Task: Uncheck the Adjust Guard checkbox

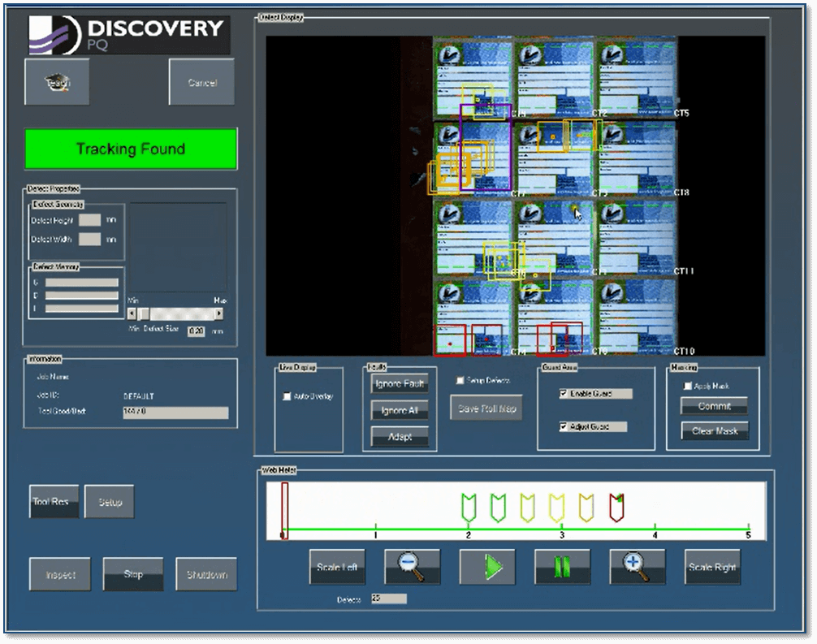Action: click(564, 426)
